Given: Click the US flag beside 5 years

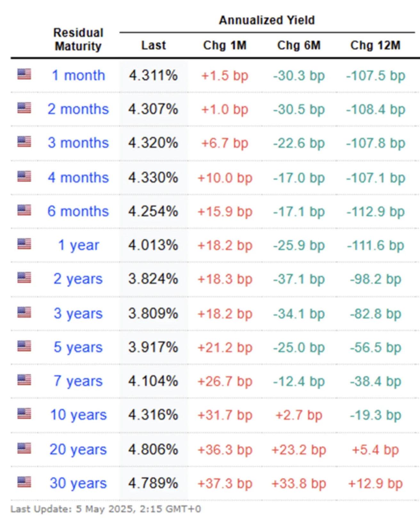Looking at the screenshot, I should [24, 346].
